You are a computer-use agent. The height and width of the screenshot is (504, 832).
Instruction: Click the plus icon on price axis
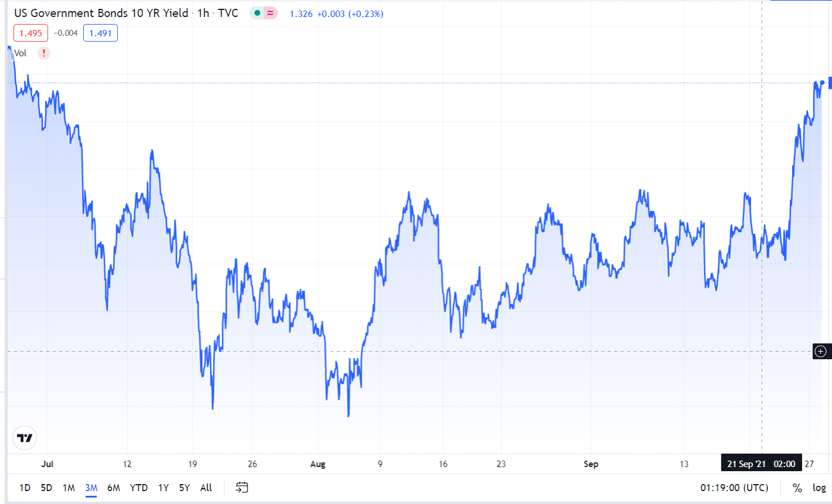pyautogui.click(x=821, y=352)
